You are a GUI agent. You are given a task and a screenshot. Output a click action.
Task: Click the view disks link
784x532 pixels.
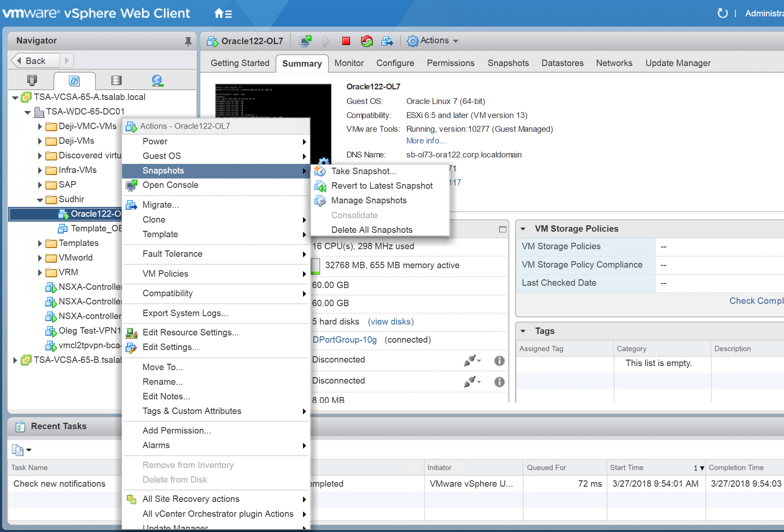[390, 322]
